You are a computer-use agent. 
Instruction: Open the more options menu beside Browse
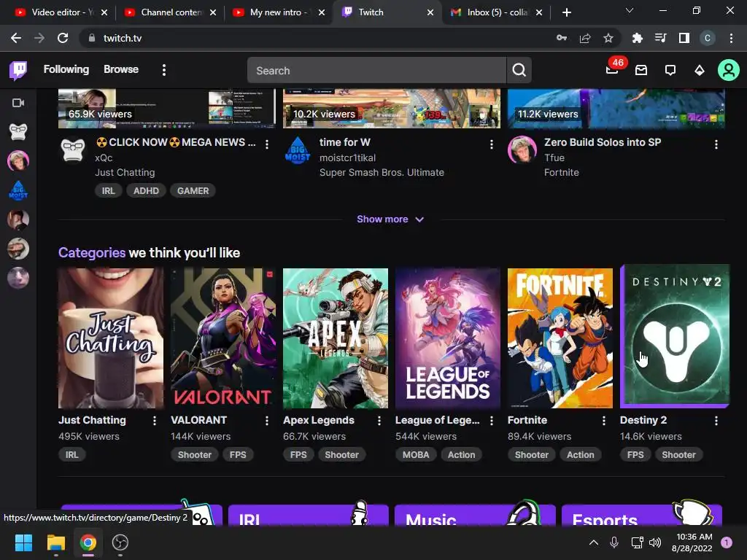(164, 70)
